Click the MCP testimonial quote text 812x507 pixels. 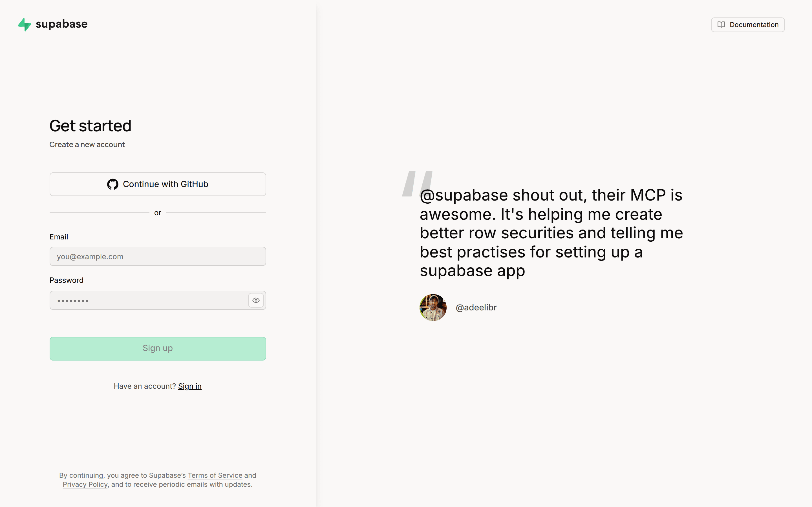tap(551, 233)
